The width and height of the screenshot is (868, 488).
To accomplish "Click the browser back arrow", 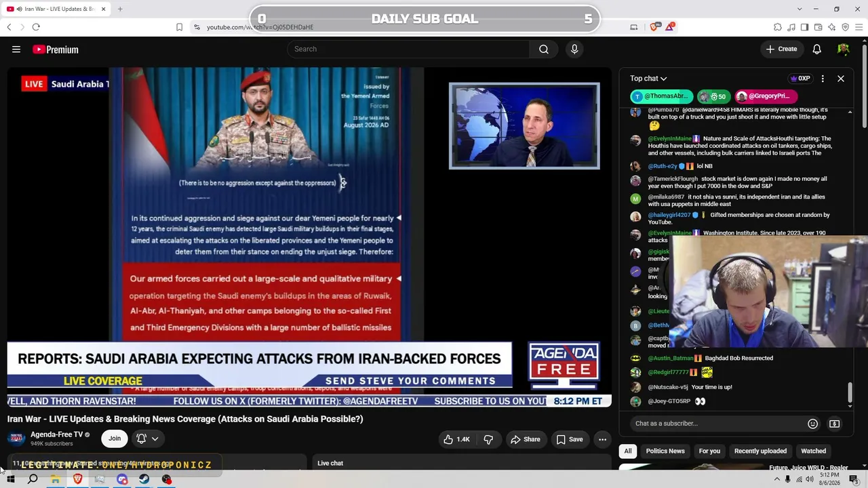I will (x=9, y=27).
